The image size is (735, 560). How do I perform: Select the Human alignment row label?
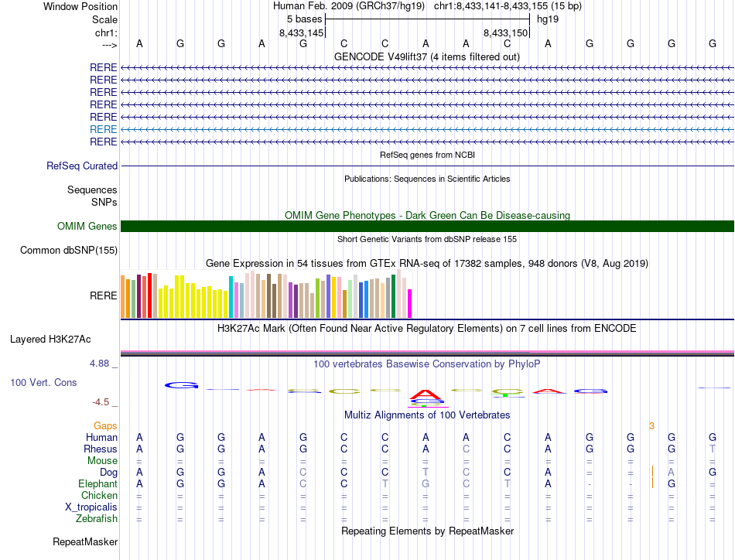click(101, 437)
